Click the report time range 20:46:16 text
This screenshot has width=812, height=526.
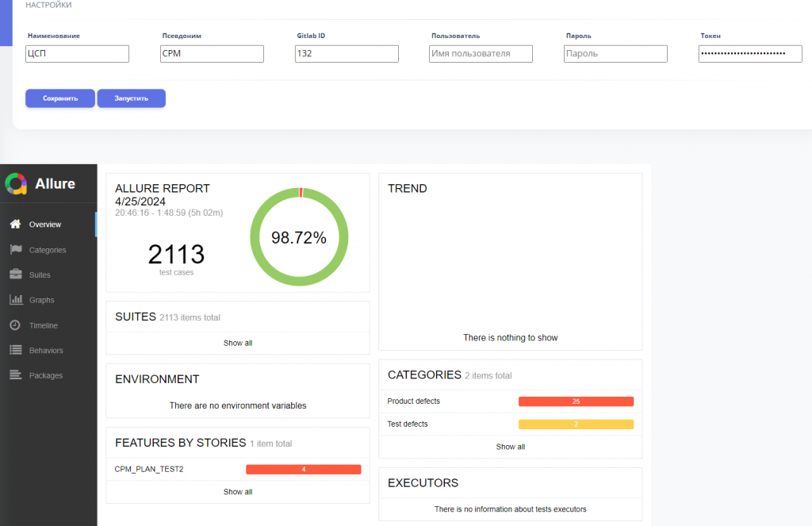coord(169,213)
